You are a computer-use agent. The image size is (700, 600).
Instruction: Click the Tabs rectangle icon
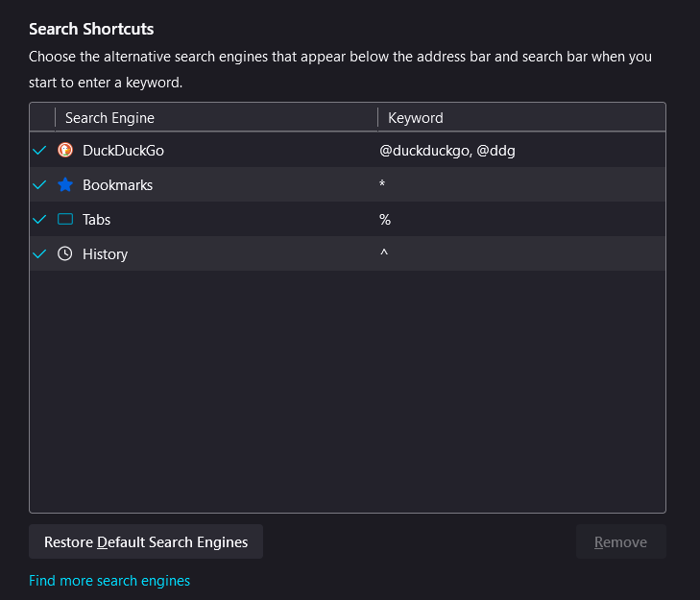pyautogui.click(x=65, y=219)
